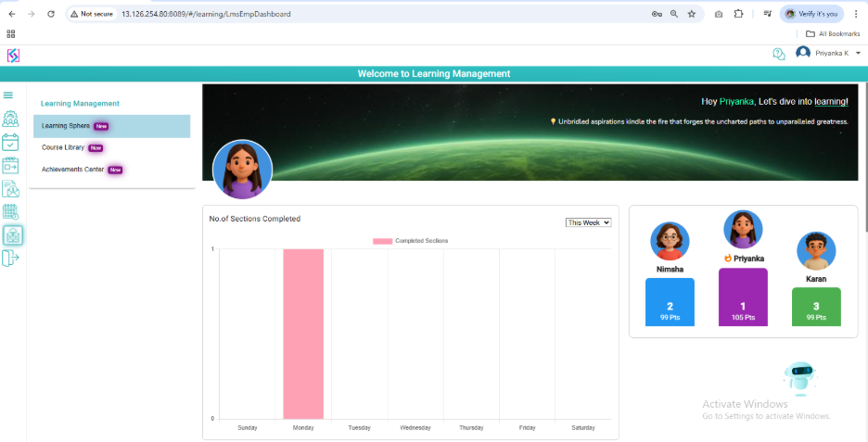This screenshot has width=868, height=442.
Task: Reload the page with refresh icon
Action: pos(51,14)
